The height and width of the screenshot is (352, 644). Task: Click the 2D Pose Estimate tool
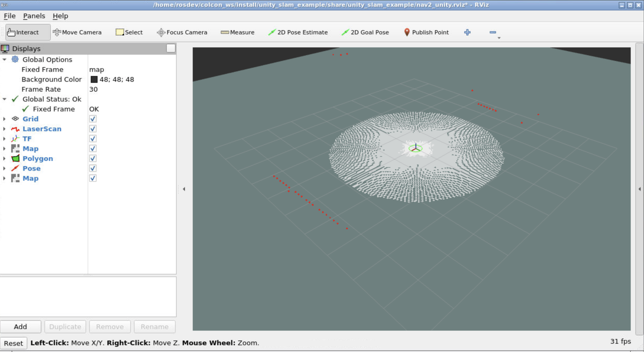[x=298, y=32]
